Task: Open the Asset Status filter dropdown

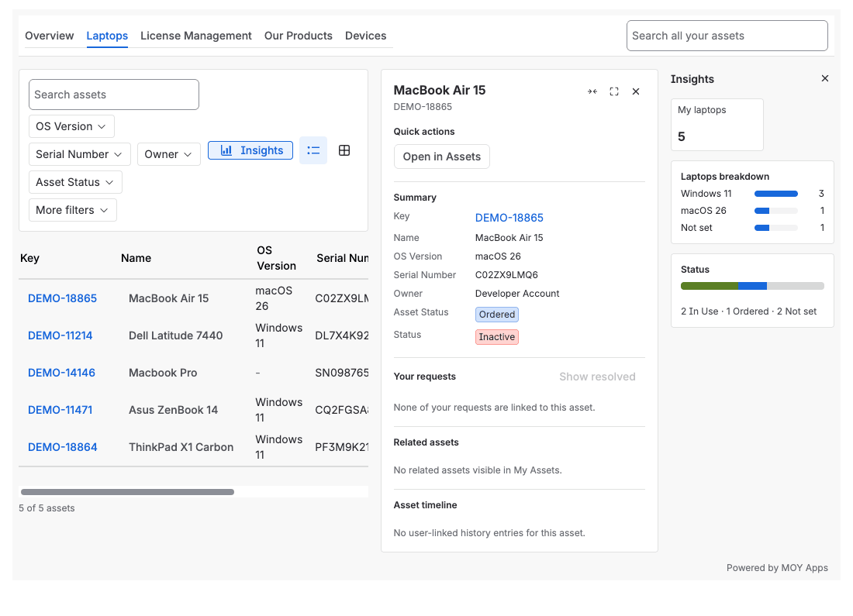Action: (x=75, y=182)
